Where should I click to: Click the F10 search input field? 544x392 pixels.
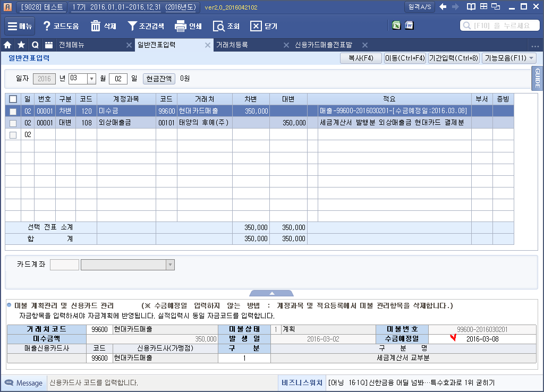pos(499,25)
